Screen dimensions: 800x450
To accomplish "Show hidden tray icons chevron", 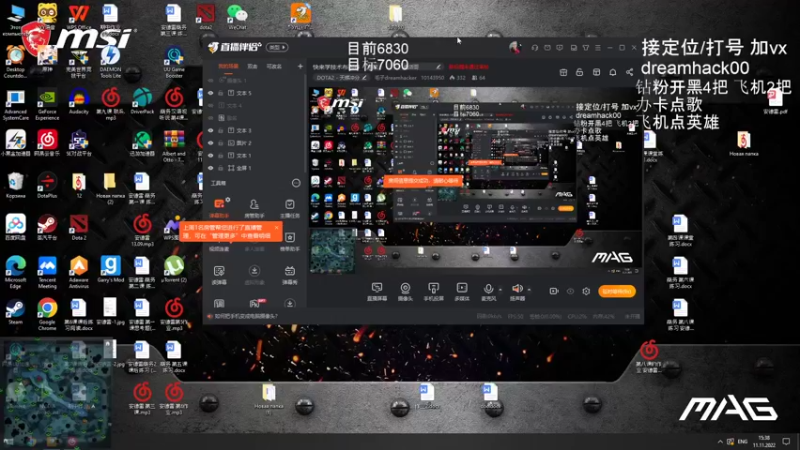I will tap(720, 441).
